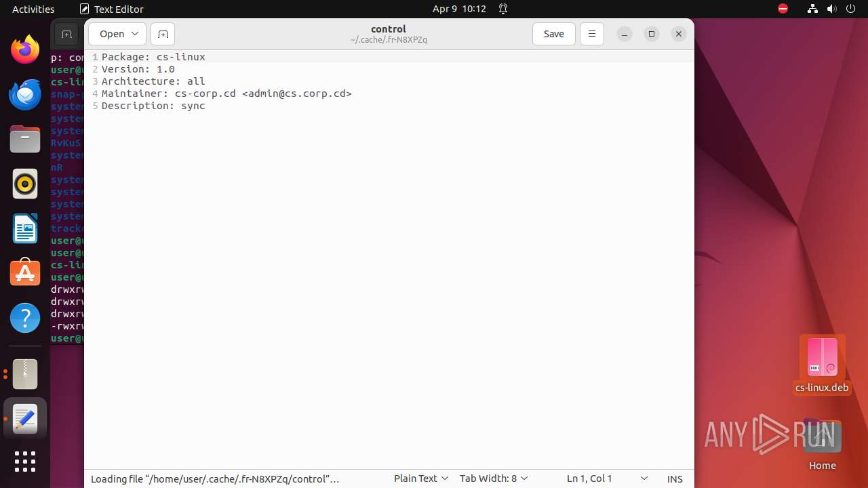Toggle the INS insert mode indicator
The width and height of the screenshot is (868, 488).
click(675, 479)
